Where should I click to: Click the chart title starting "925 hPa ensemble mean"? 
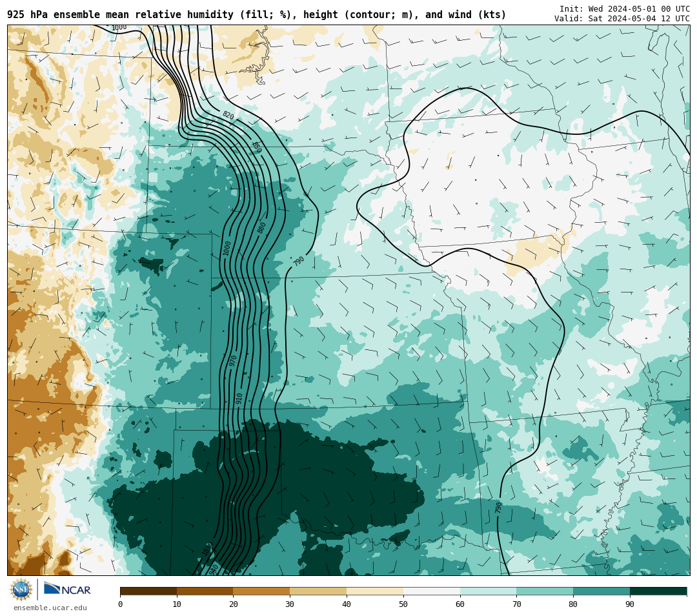[256, 15]
